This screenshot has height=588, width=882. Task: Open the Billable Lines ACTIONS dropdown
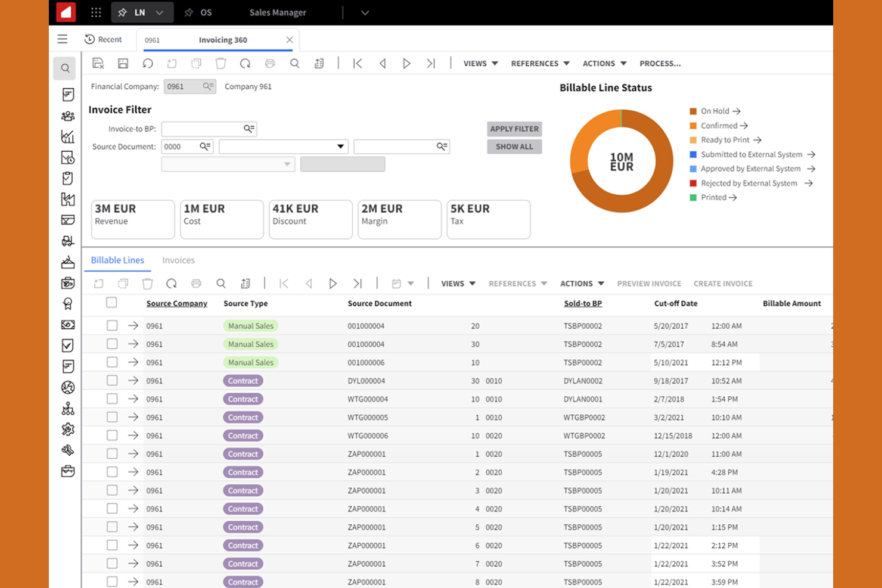(x=582, y=284)
